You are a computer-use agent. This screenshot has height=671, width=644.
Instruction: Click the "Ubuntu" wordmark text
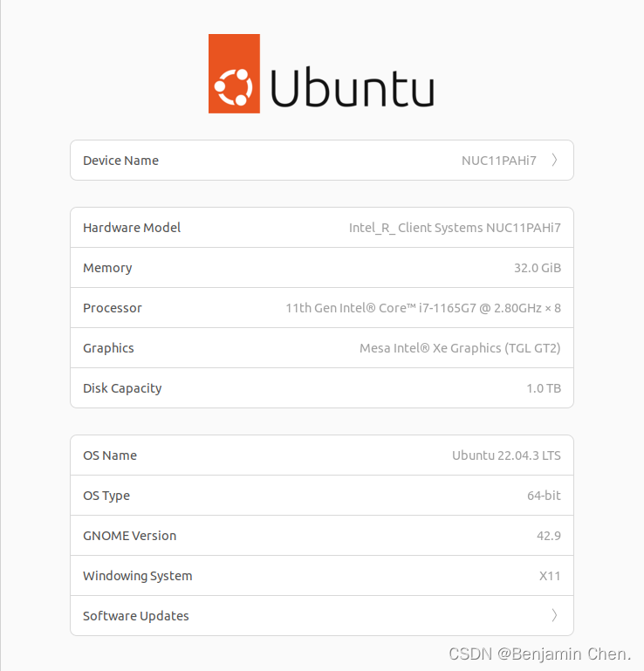pos(353,87)
